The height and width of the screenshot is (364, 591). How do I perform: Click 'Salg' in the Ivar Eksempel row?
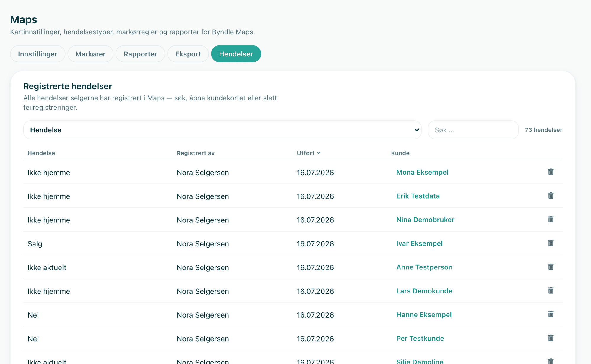35,244
